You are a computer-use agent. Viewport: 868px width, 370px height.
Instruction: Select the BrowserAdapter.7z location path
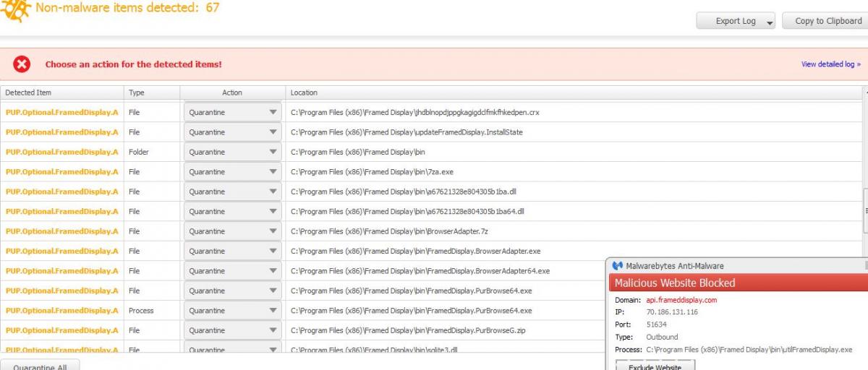point(388,231)
